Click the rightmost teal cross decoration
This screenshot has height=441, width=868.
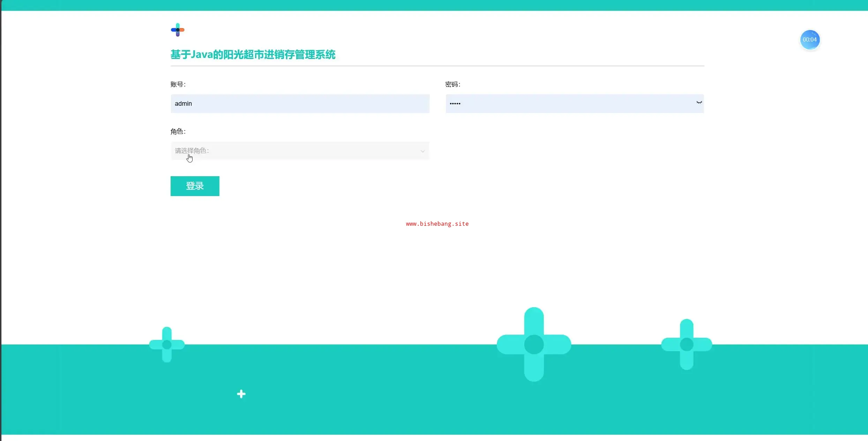[x=686, y=344]
